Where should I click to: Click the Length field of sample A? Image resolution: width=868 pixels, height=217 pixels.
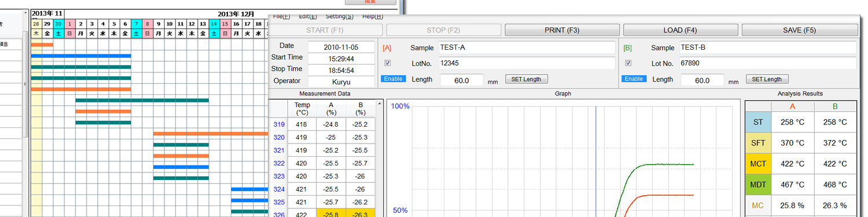point(462,80)
